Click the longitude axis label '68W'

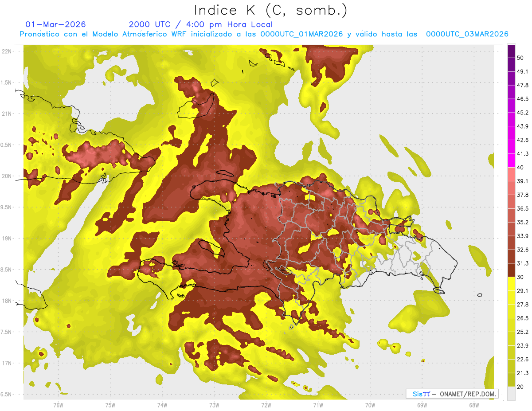(473, 405)
